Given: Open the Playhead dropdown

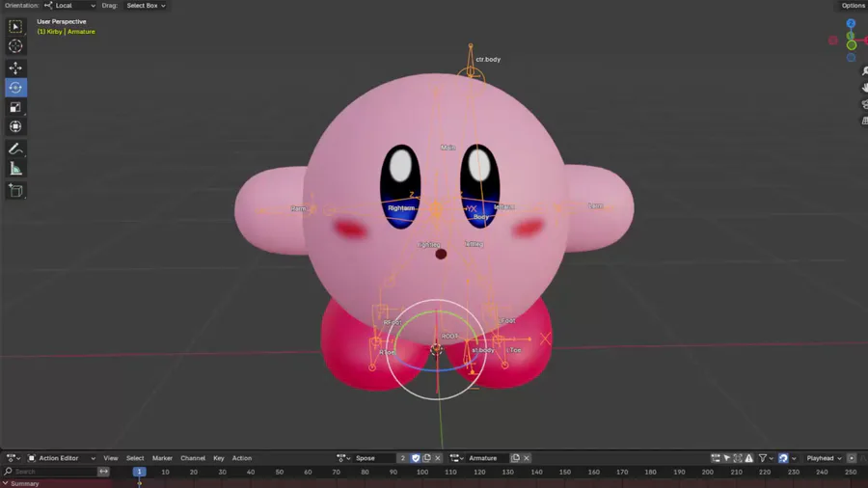Looking at the screenshot, I should [x=824, y=458].
